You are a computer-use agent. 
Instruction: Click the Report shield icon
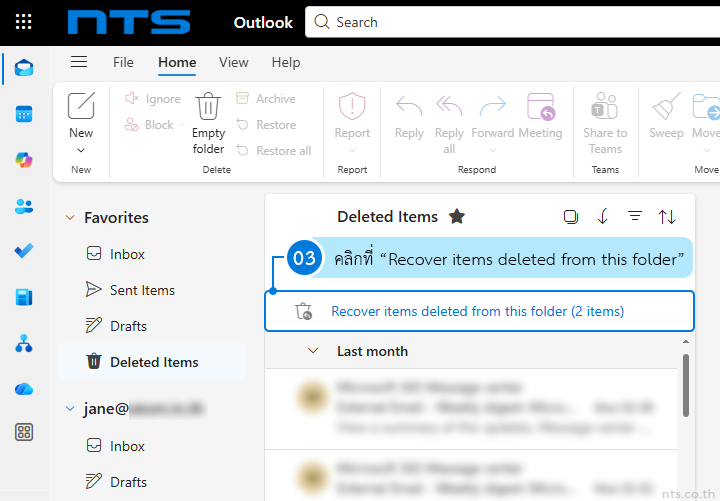[x=352, y=106]
